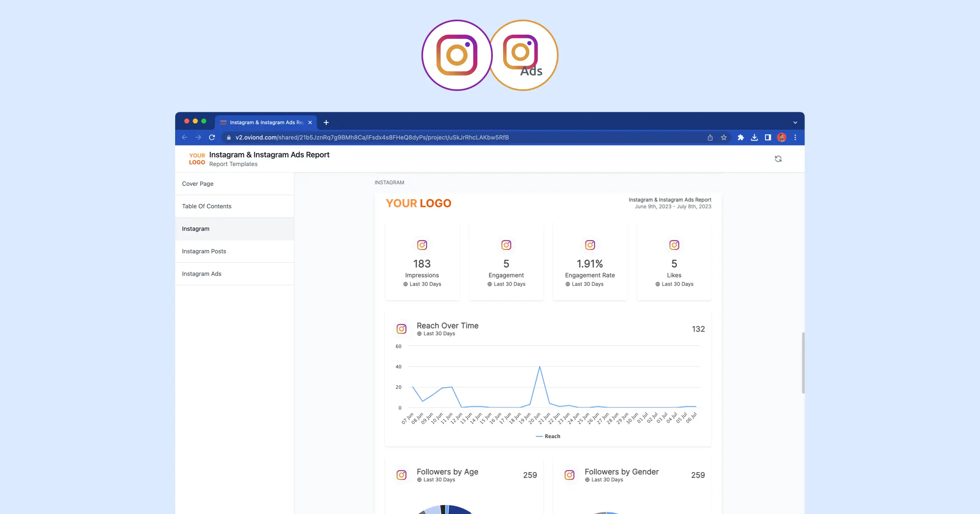Click the YOUR LOGO header icon
Image resolution: width=980 pixels, height=514 pixels.
(197, 159)
